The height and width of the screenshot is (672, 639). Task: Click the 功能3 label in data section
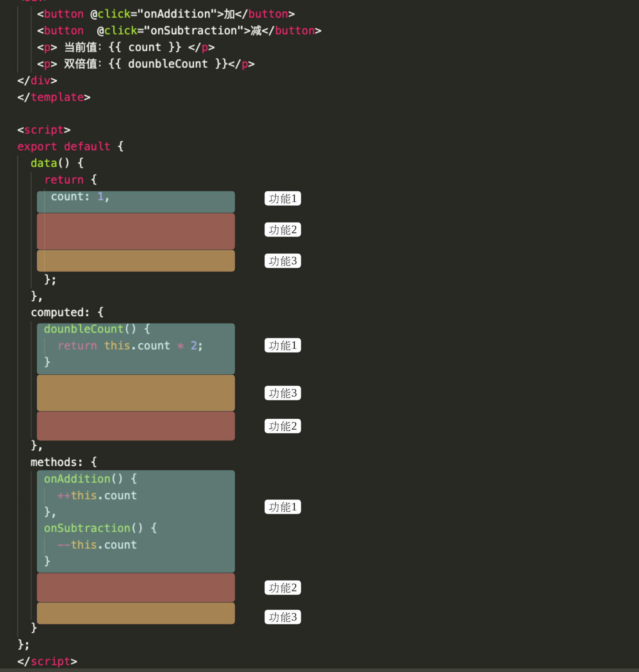(x=282, y=261)
